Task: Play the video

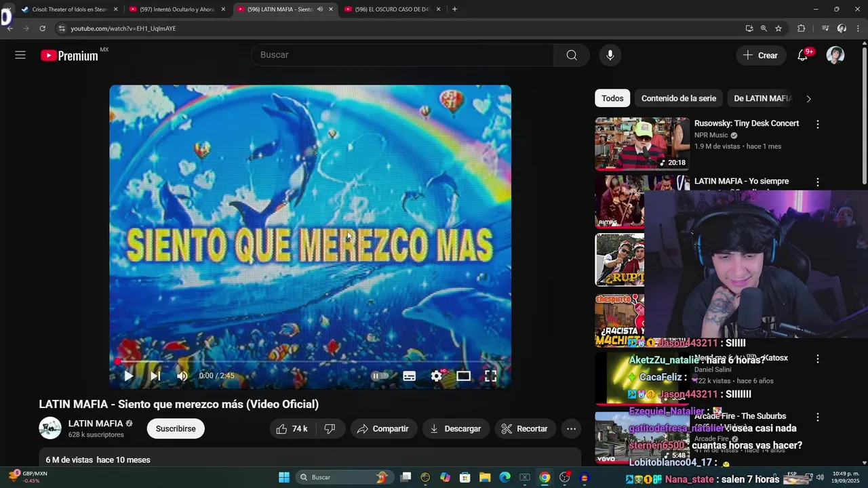Action: (128, 375)
